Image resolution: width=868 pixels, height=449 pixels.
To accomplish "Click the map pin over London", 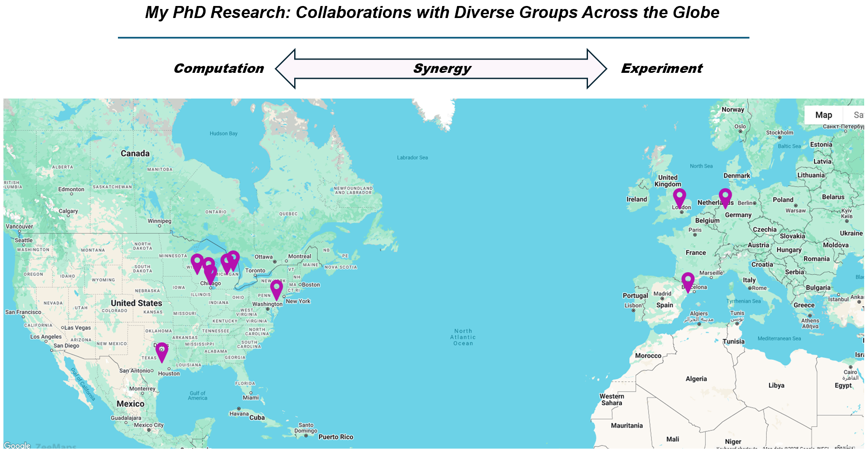I will 679,197.
